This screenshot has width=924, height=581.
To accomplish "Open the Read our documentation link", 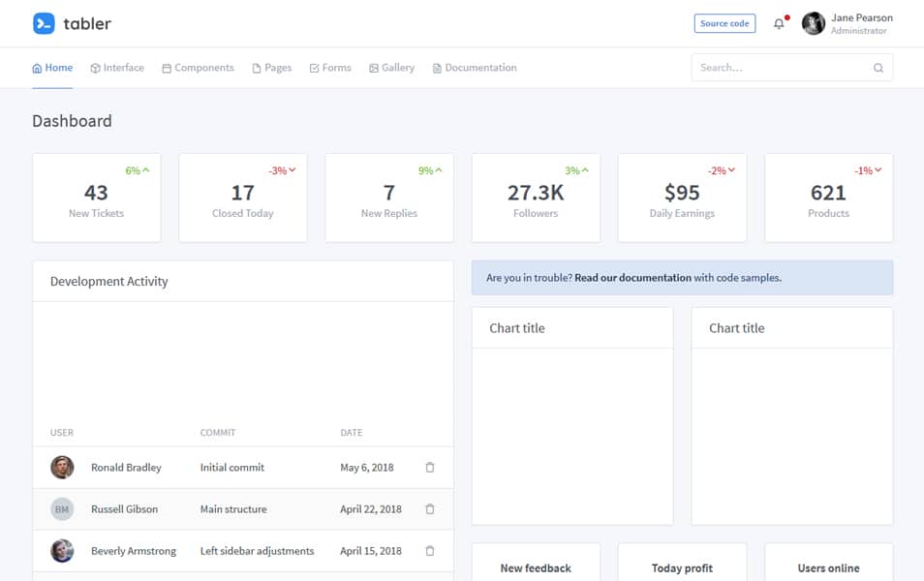I will coord(632,278).
